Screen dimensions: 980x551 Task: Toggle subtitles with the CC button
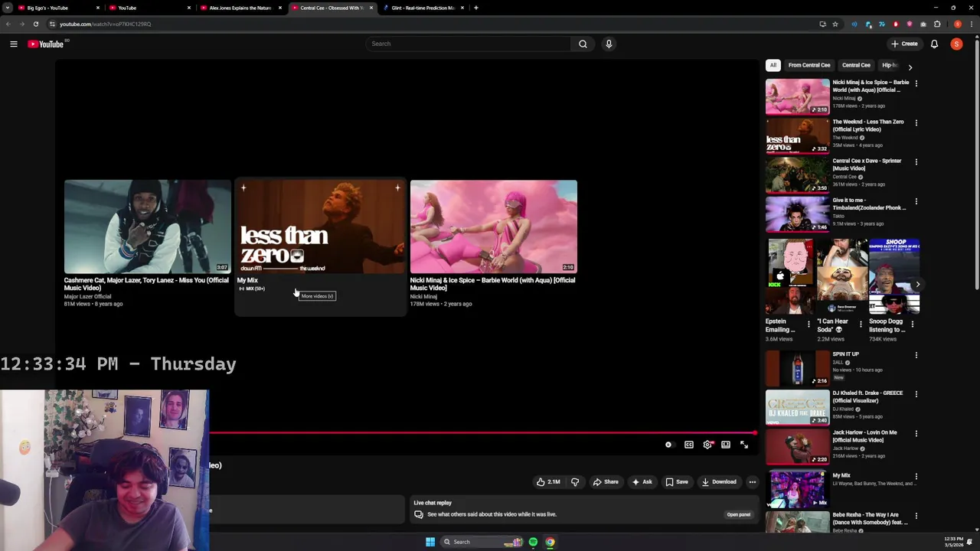pos(688,445)
